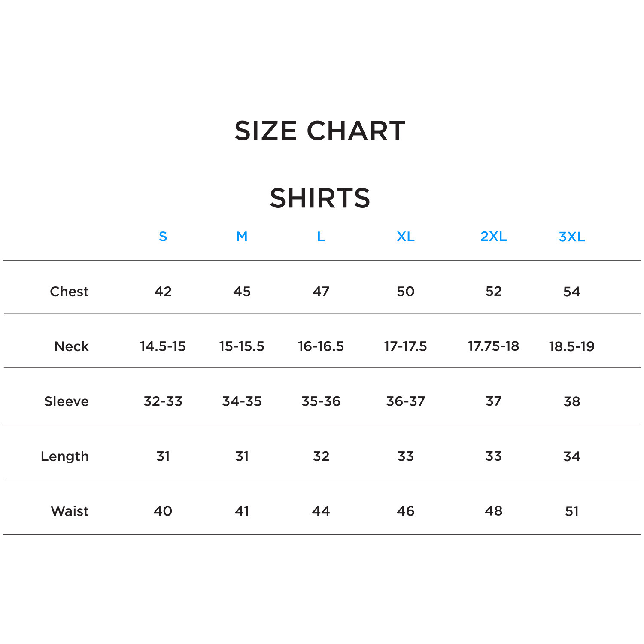Screen dimensions: 644x644
Task: Select the L size column header
Action: (x=321, y=237)
